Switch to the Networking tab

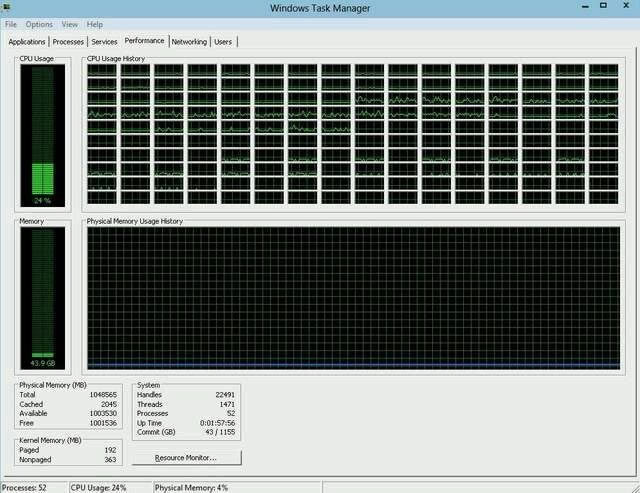click(x=189, y=42)
